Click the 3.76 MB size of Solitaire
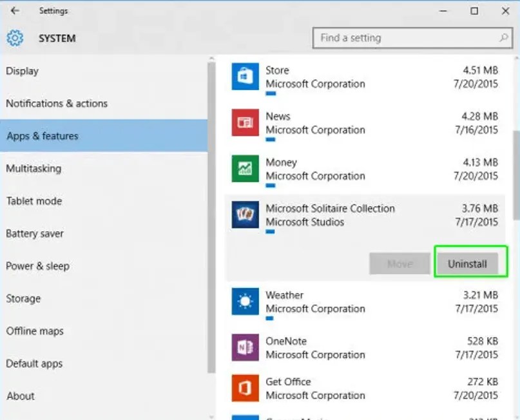This screenshot has width=520, height=420. [480, 209]
